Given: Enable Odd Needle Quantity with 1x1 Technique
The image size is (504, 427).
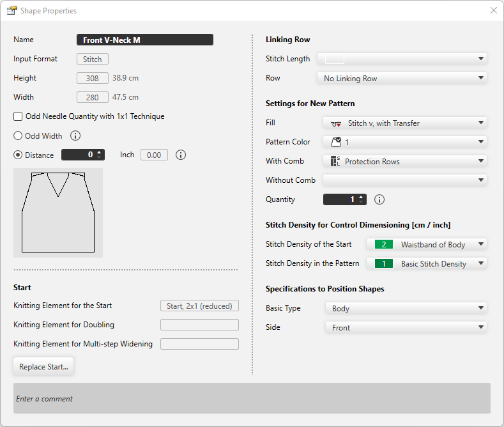Looking at the screenshot, I should click(x=18, y=116).
